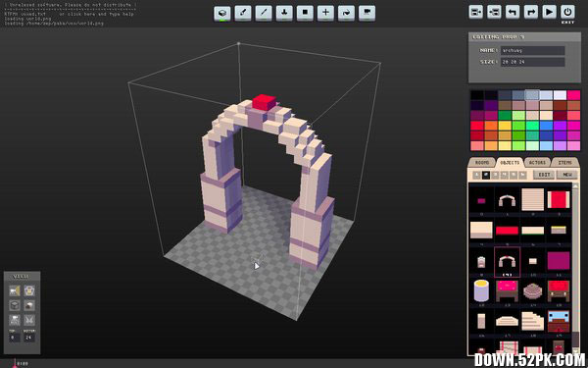Image resolution: width=588 pixels, height=368 pixels.
Task: Select the yellow cylinder object thumbnail
Action: tap(481, 290)
